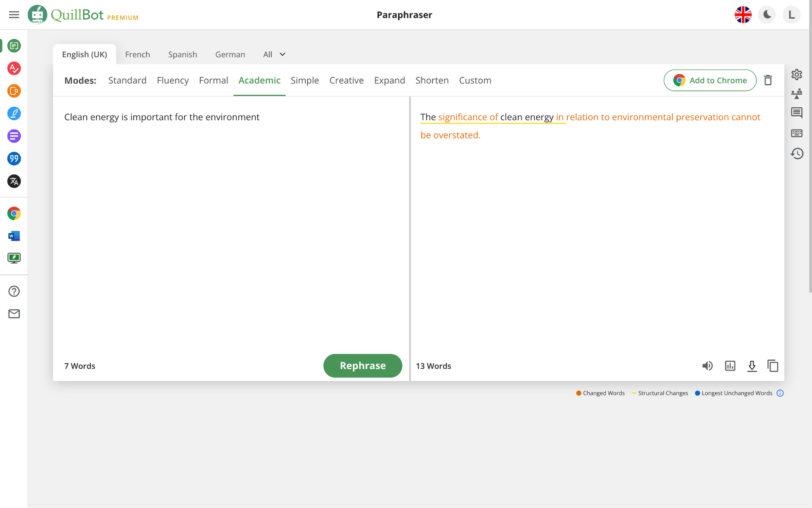The image size is (812, 508).
Task: Click inside the input text box
Action: click(231, 224)
